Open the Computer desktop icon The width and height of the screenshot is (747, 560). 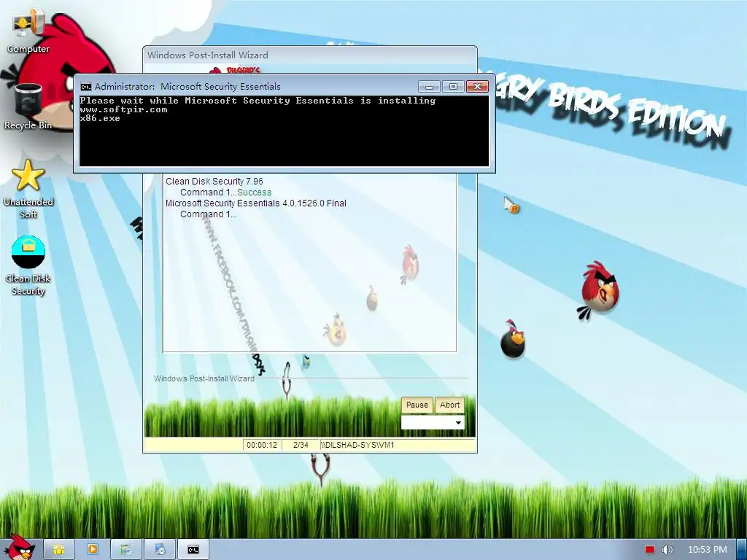(28, 32)
